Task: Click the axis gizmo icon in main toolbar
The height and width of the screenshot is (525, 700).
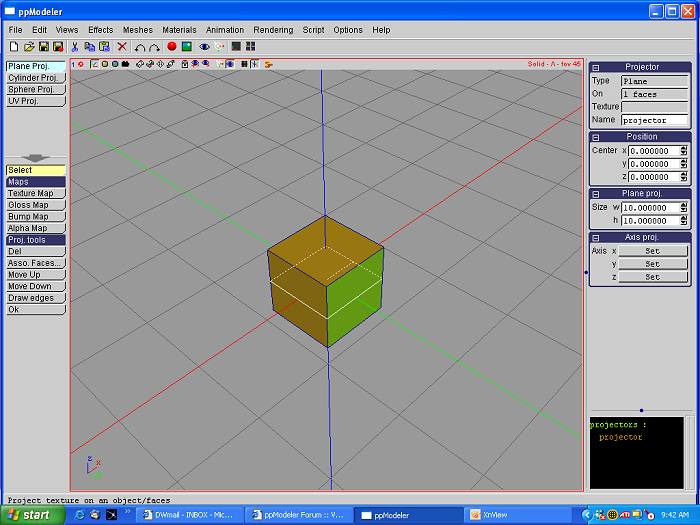Action: pos(219,46)
